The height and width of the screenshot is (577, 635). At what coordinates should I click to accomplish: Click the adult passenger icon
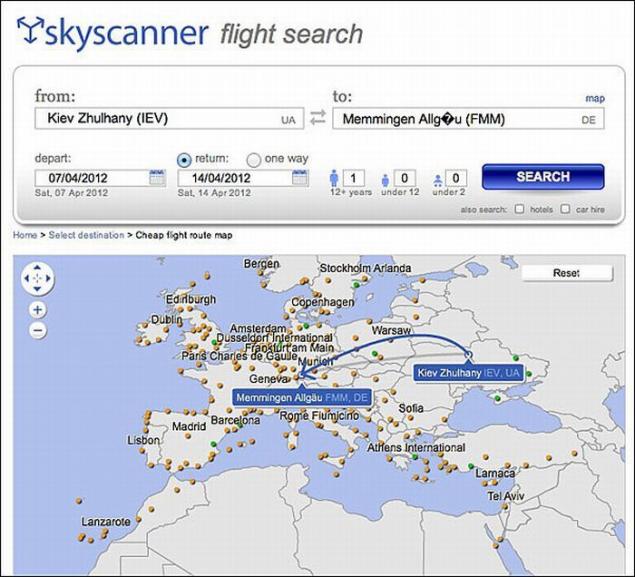[334, 178]
